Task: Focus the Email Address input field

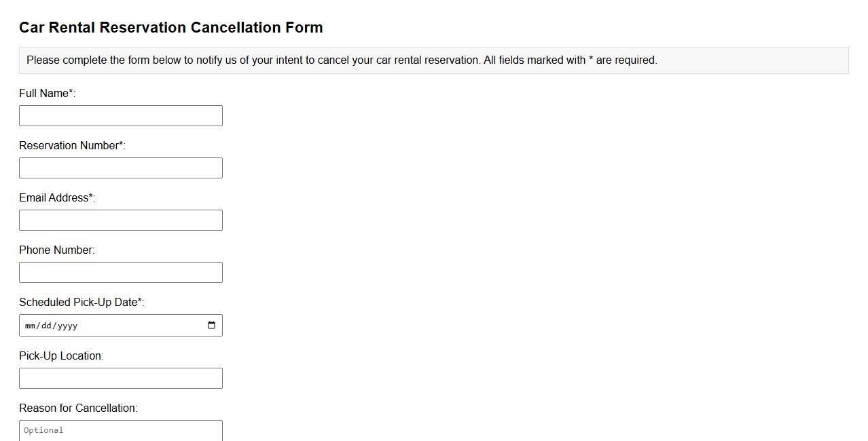Action: click(x=121, y=220)
